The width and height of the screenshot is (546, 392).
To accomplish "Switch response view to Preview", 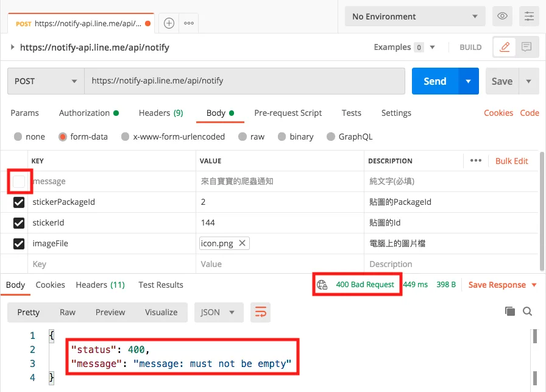I will pyautogui.click(x=110, y=312).
